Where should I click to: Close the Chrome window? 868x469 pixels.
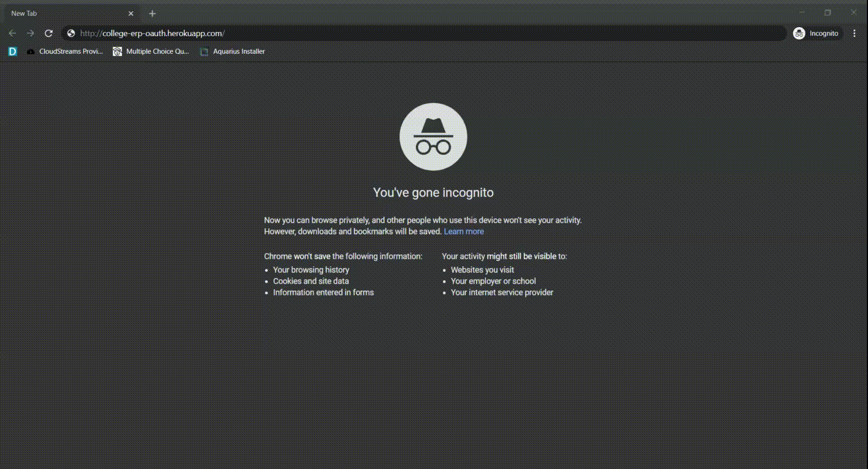854,12
